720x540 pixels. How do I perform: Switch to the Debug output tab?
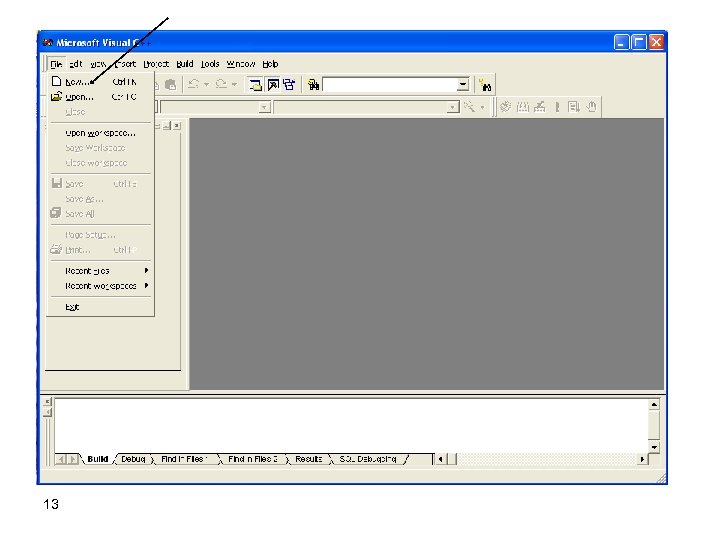[133, 459]
